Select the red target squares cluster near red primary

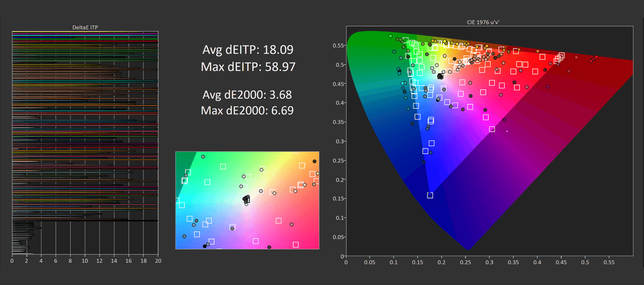(559, 58)
